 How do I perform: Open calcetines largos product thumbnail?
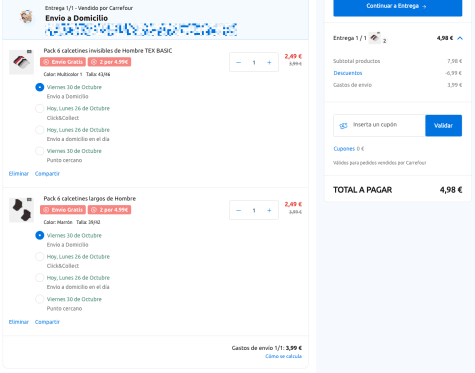pos(21,210)
